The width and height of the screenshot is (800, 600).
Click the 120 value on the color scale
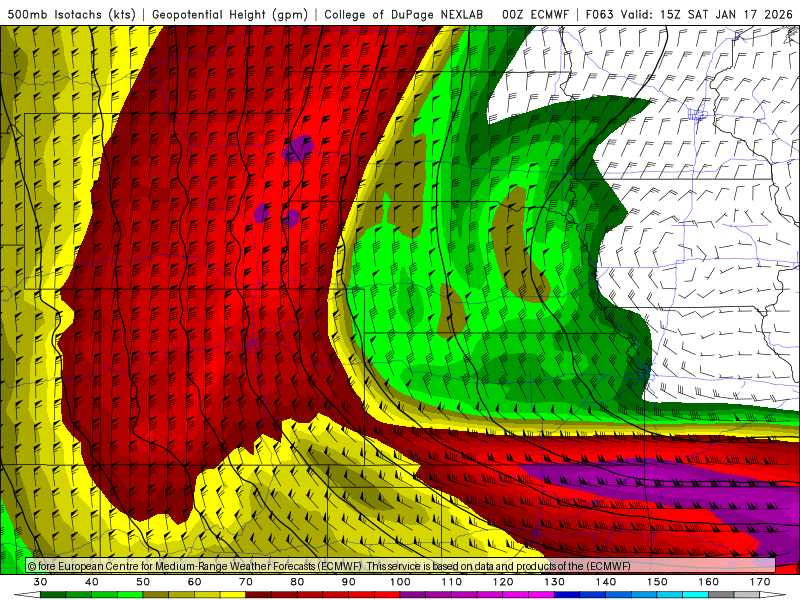pyautogui.click(x=503, y=582)
